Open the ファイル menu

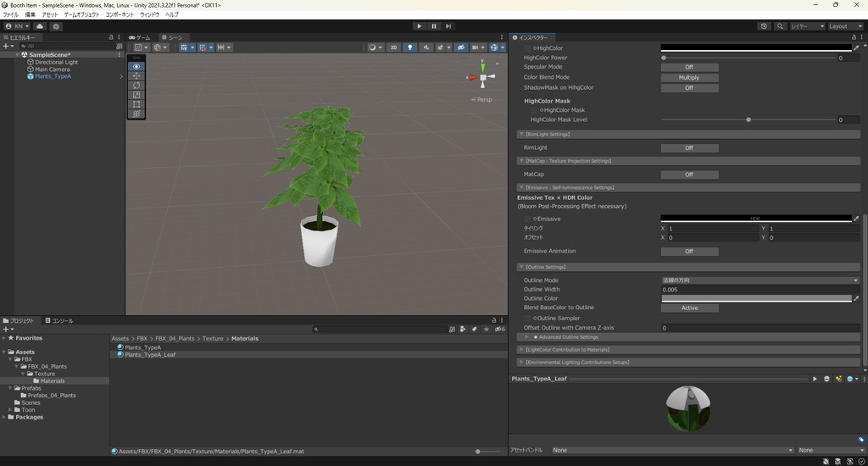pyautogui.click(x=10, y=14)
